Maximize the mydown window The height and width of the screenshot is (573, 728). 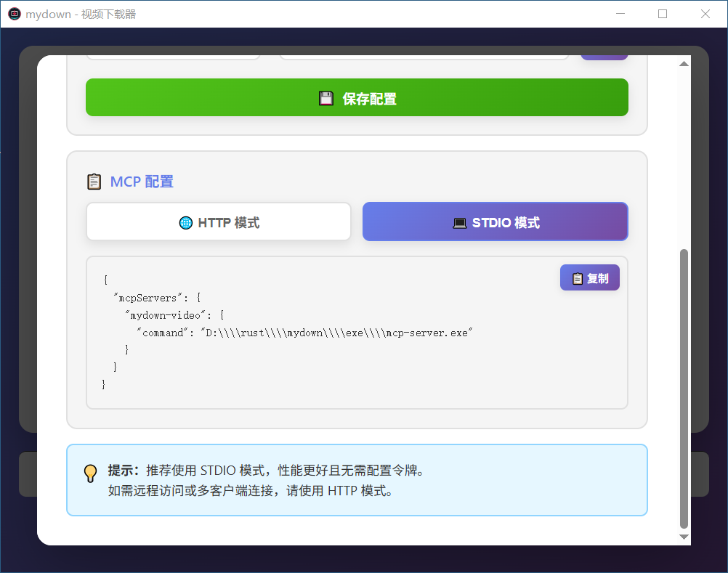pyautogui.click(x=663, y=14)
